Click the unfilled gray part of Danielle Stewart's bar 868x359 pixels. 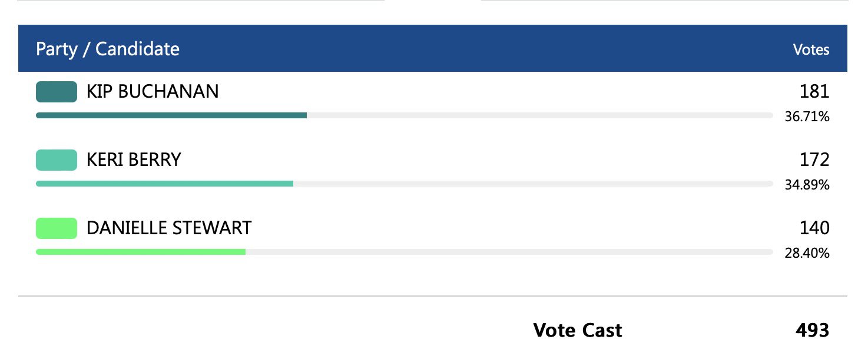point(509,252)
